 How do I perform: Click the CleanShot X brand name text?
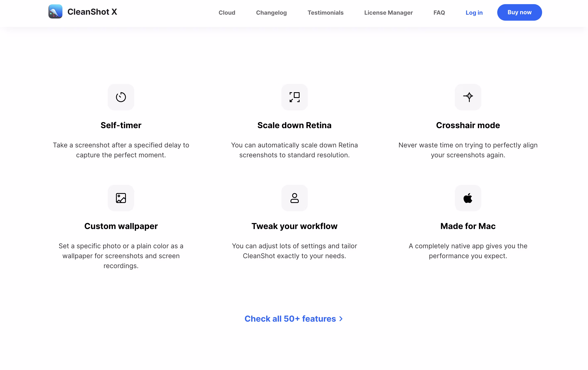[92, 12]
